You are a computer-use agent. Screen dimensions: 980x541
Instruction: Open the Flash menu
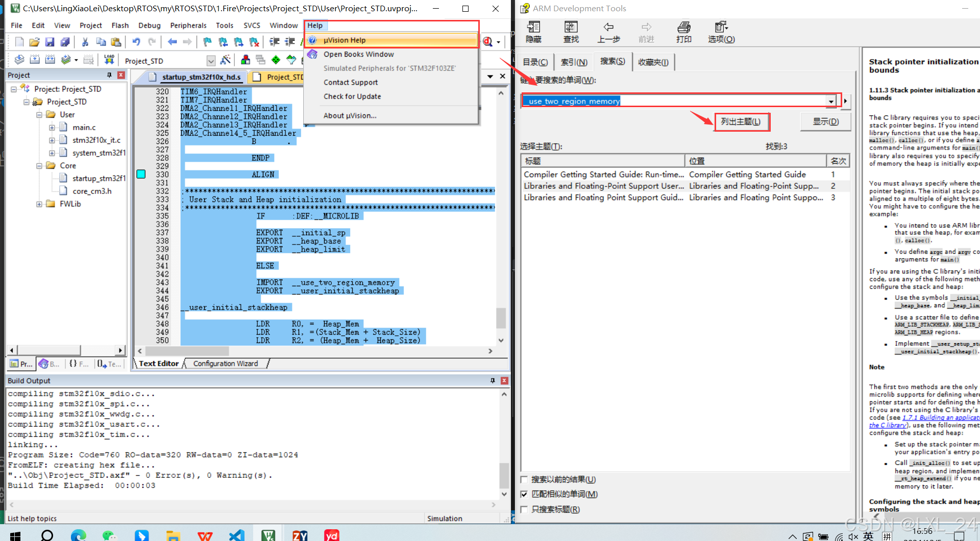click(120, 26)
